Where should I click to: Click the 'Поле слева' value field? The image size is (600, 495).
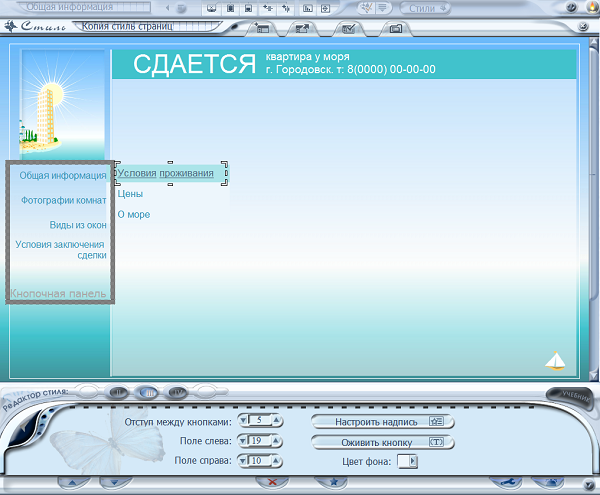(259, 440)
